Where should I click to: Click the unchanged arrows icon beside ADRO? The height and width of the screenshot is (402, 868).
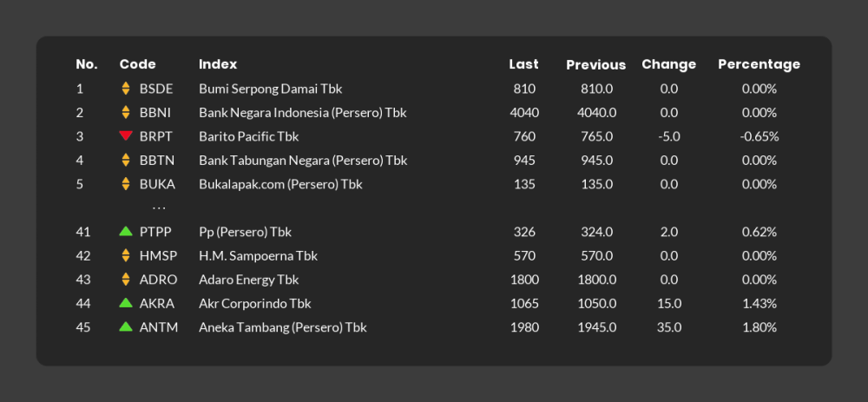[x=126, y=279]
